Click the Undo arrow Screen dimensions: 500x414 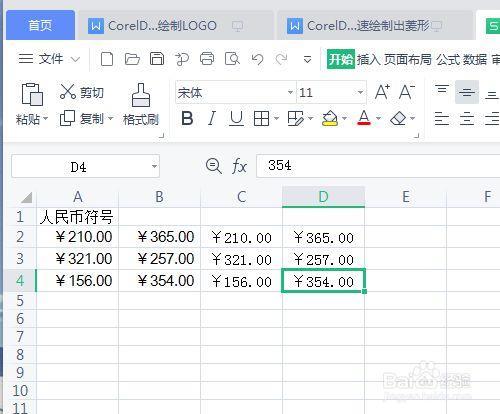[257, 59]
